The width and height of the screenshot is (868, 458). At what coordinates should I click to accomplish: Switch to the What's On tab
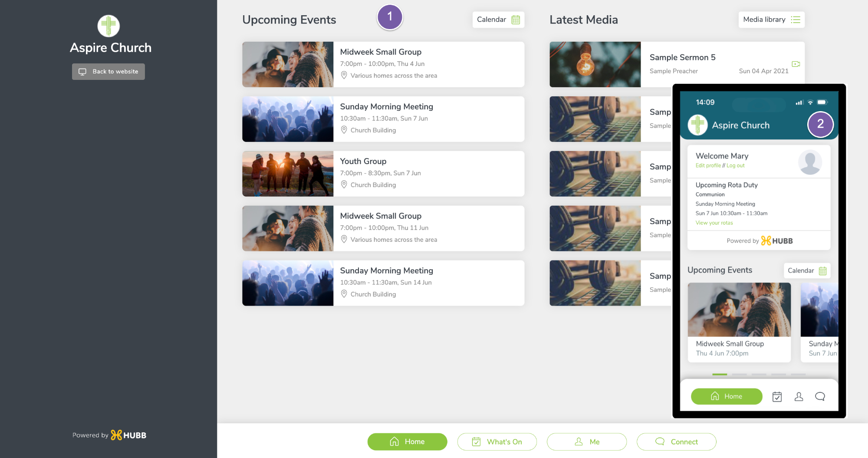(497, 442)
